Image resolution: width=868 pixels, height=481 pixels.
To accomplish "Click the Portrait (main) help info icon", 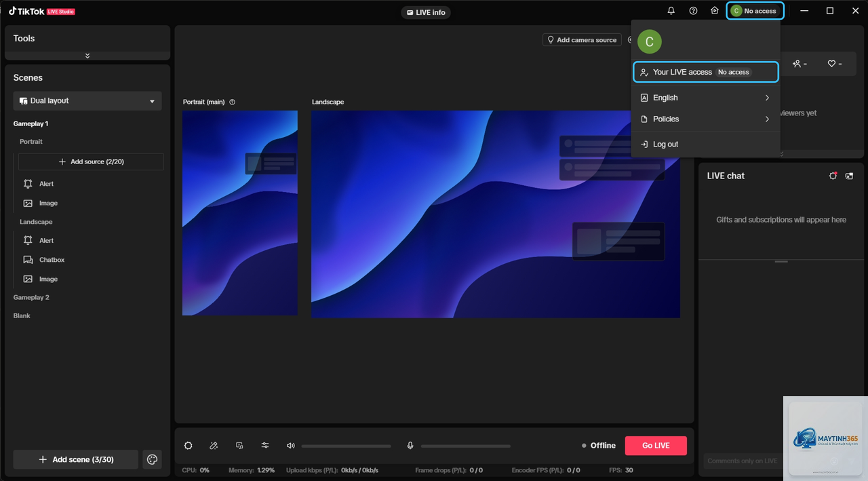I will (x=233, y=102).
